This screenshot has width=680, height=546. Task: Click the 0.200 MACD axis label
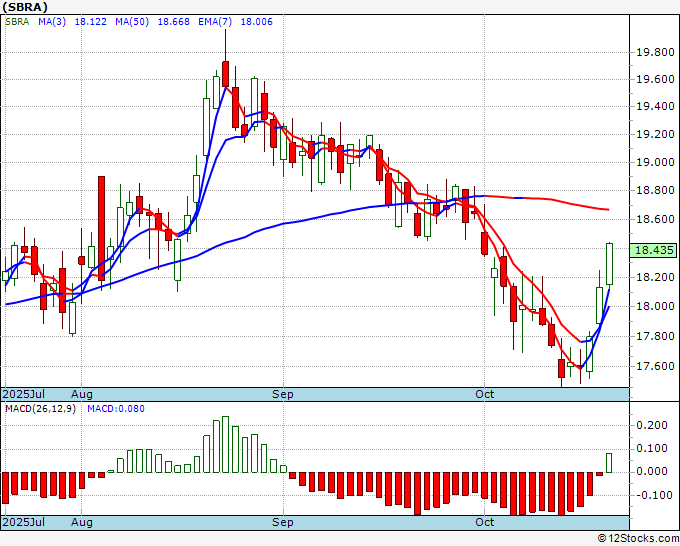point(652,425)
